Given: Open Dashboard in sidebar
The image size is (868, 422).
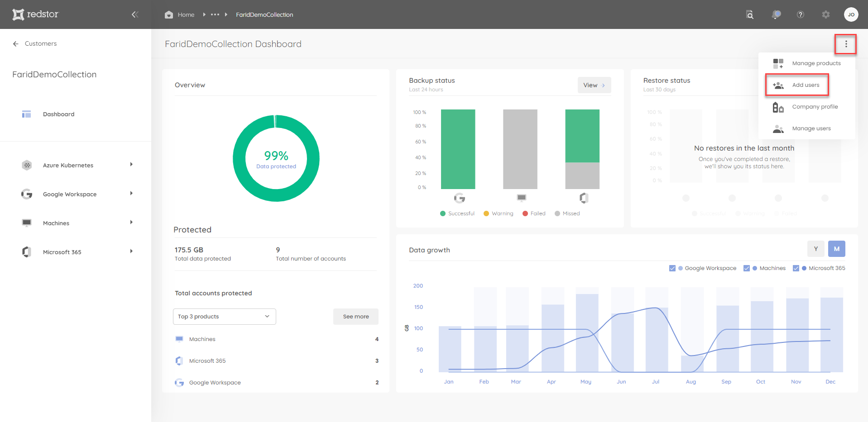Looking at the screenshot, I should (x=58, y=114).
